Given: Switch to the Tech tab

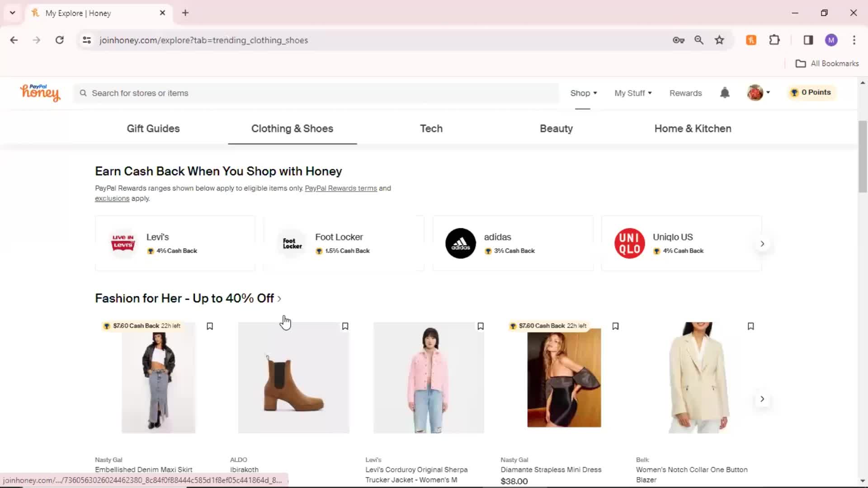Looking at the screenshot, I should click(431, 128).
